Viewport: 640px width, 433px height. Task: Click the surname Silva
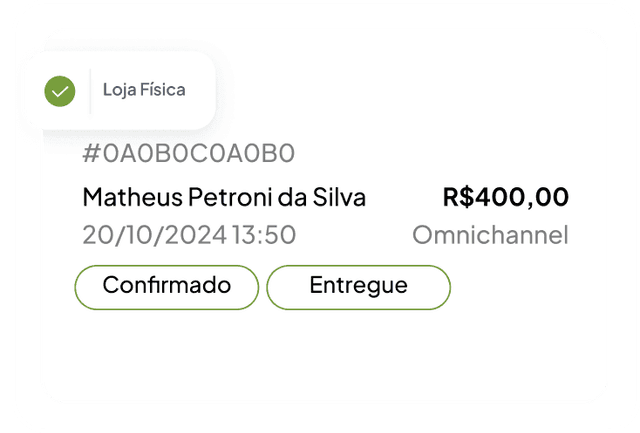[339, 197]
